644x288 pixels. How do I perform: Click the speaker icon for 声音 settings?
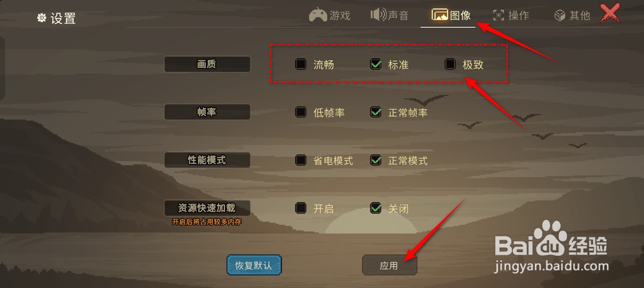pyautogui.click(x=378, y=15)
